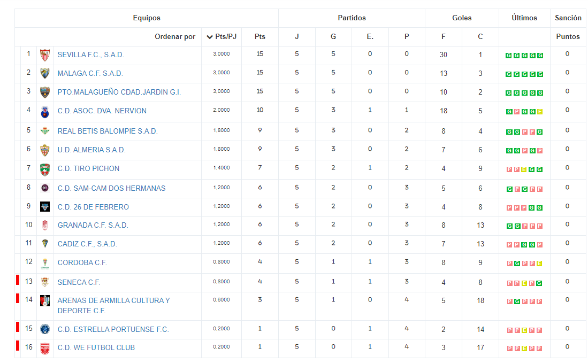Click the Cordoba C.F. team crest

44,264
